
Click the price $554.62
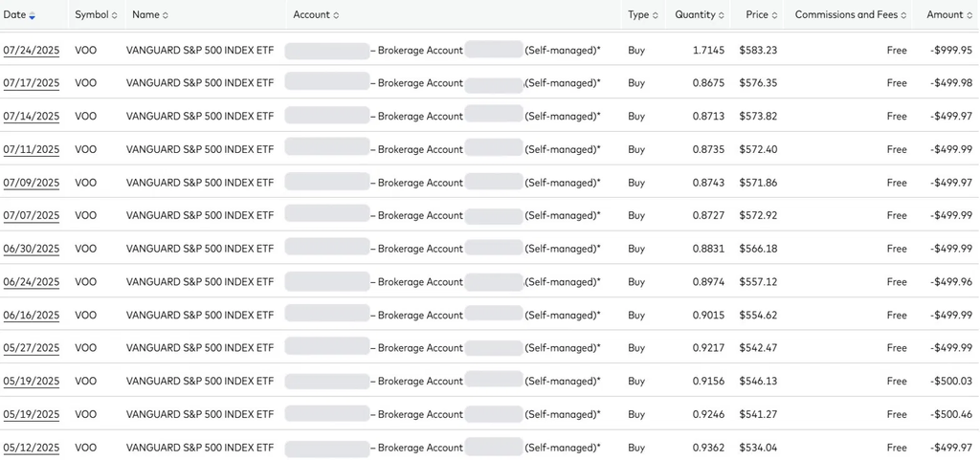click(758, 315)
